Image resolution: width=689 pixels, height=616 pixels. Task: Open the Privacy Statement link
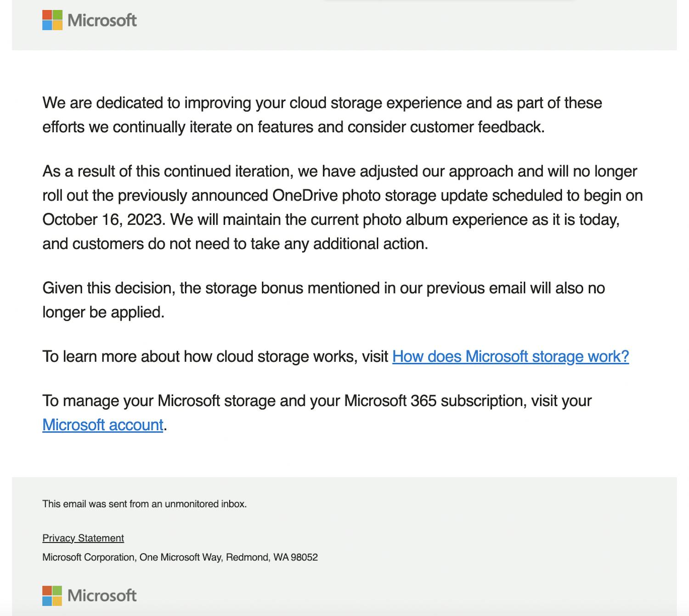point(83,538)
